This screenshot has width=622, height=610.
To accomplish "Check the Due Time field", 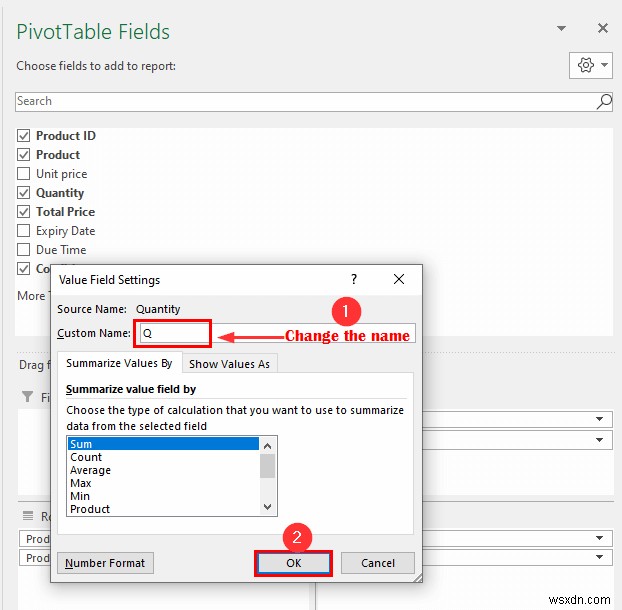I will [23, 250].
